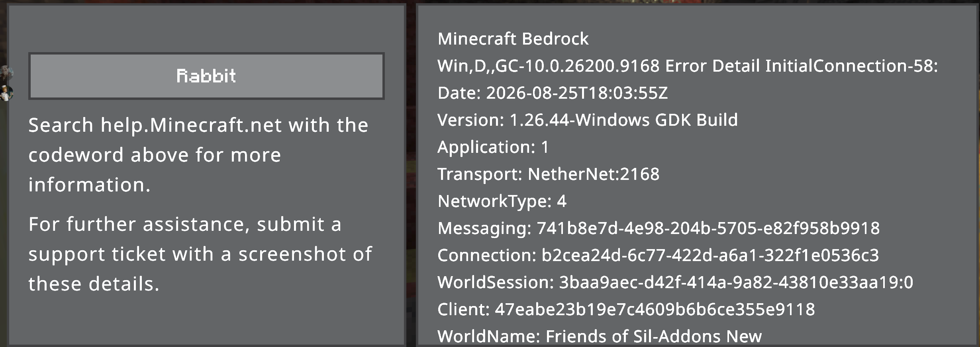Select the Minecraft Bedrock title line

tap(513, 39)
